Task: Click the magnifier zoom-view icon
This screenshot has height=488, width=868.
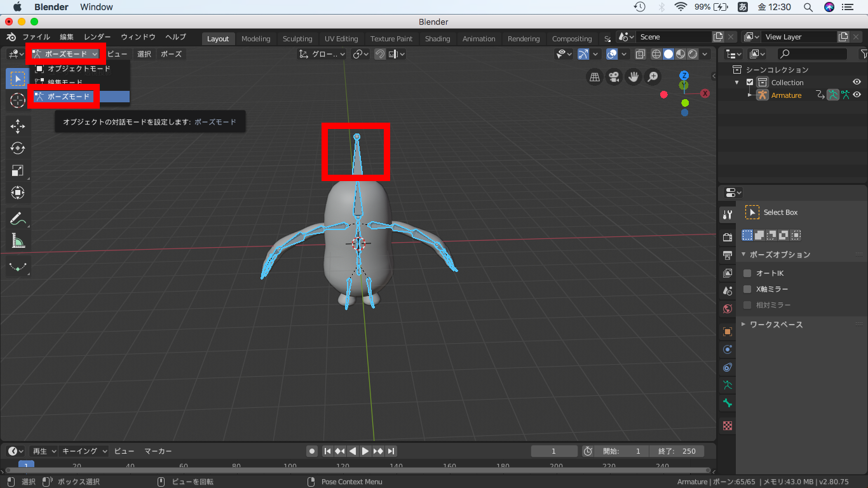Action: click(x=653, y=77)
